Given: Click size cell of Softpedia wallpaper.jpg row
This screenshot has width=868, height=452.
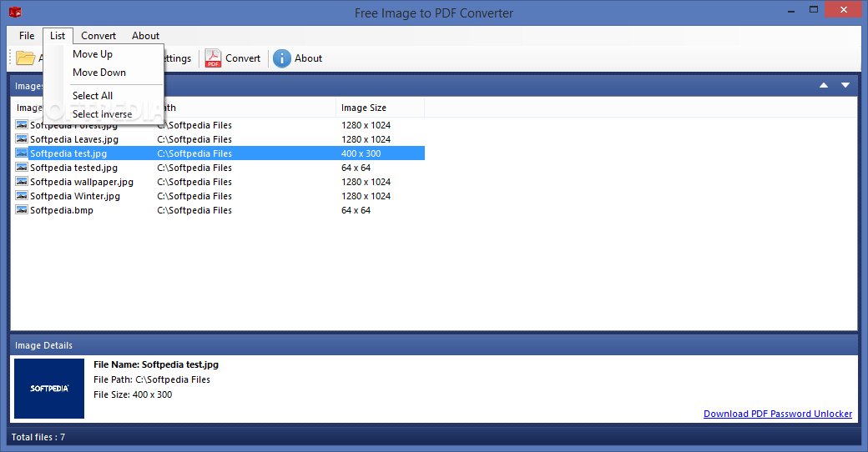Looking at the screenshot, I should point(366,182).
